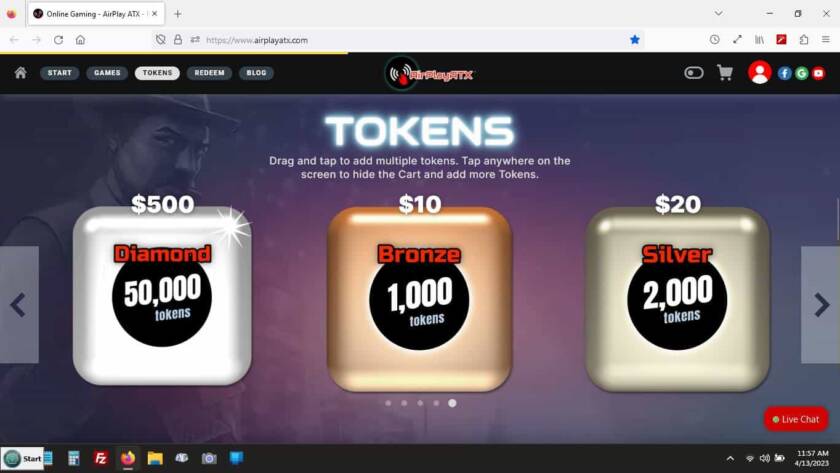840x473 pixels.
Task: Open the YouTube social icon
Action: pyautogui.click(x=818, y=73)
